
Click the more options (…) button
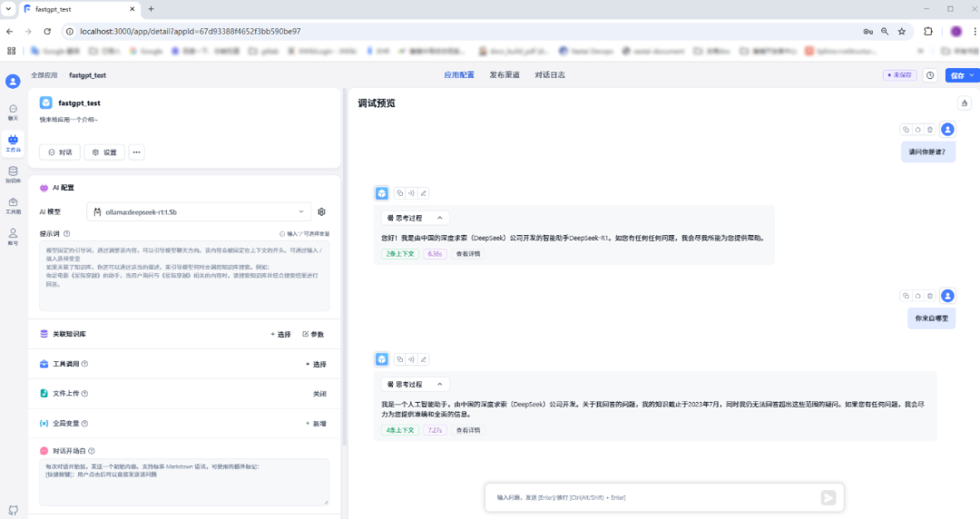(136, 152)
